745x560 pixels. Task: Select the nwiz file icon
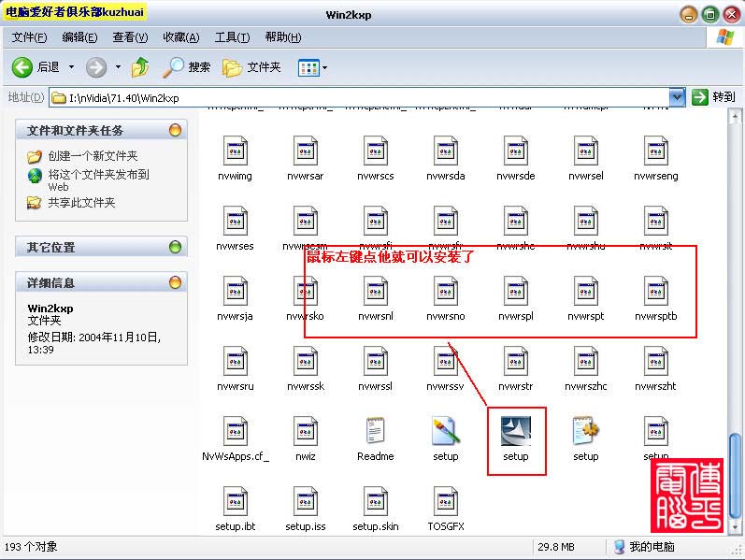click(306, 431)
